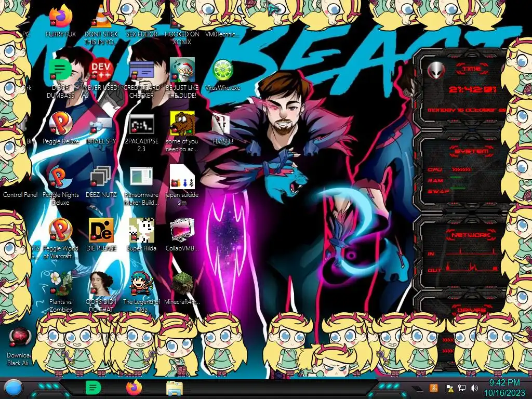The image size is (532, 399).
Task: Open Peggle Nights Deluxe shortcut
Action: [x=60, y=177]
